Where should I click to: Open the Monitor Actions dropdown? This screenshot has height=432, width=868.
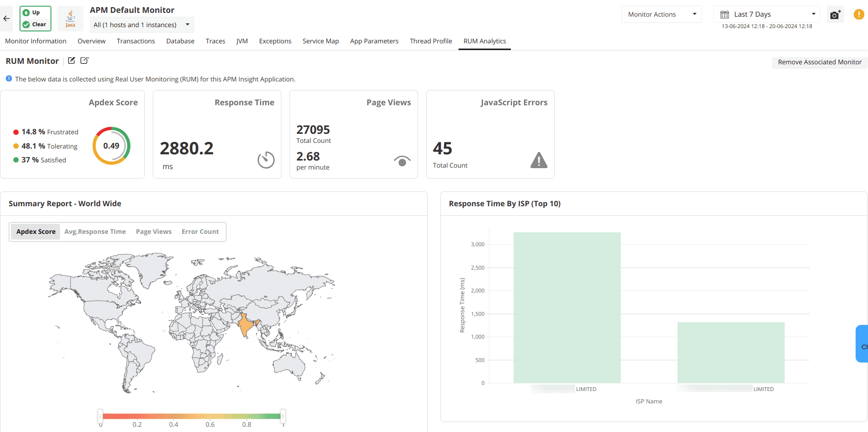[661, 14]
